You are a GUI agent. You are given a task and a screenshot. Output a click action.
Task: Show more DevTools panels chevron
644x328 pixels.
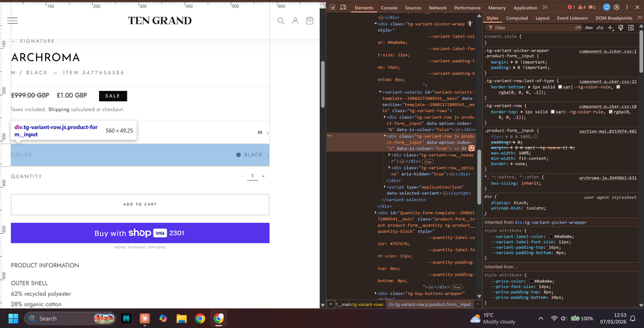tap(545, 7)
